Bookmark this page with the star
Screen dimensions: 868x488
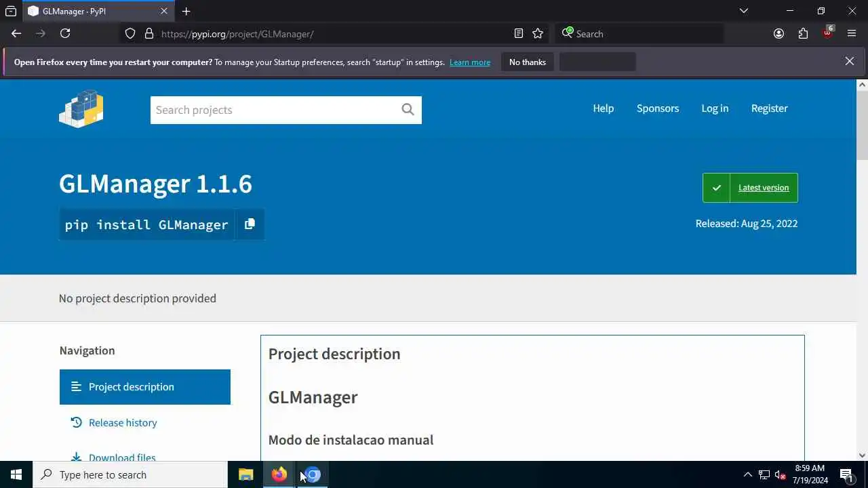[538, 33]
